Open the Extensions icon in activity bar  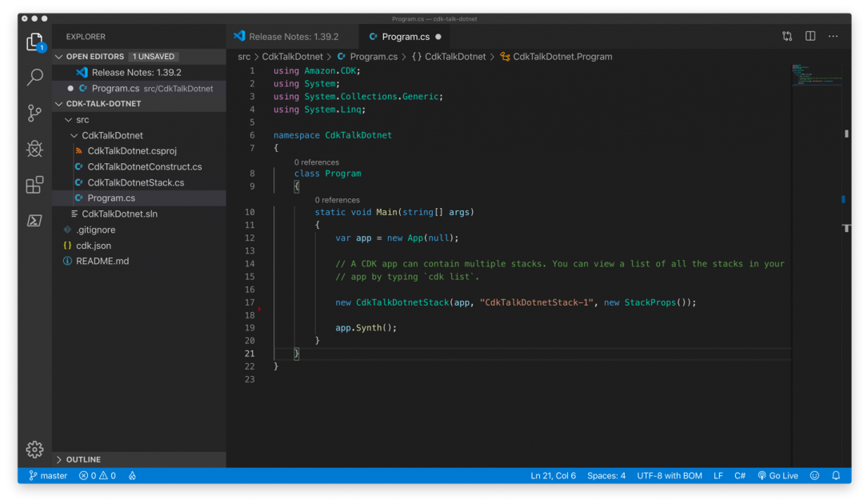click(34, 185)
